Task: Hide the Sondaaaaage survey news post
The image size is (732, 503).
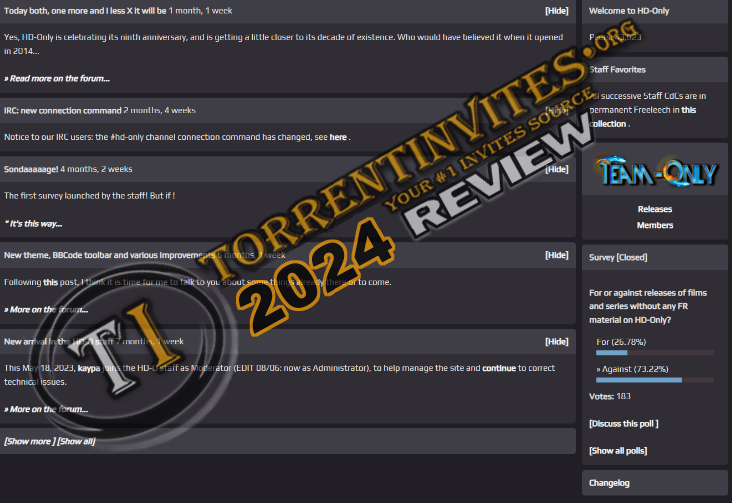Action: tap(556, 169)
